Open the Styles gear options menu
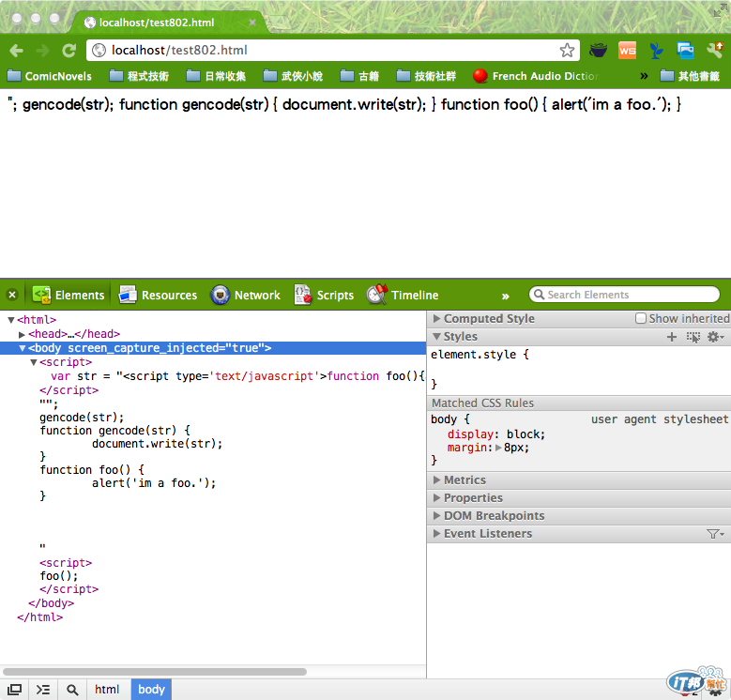 [715, 337]
